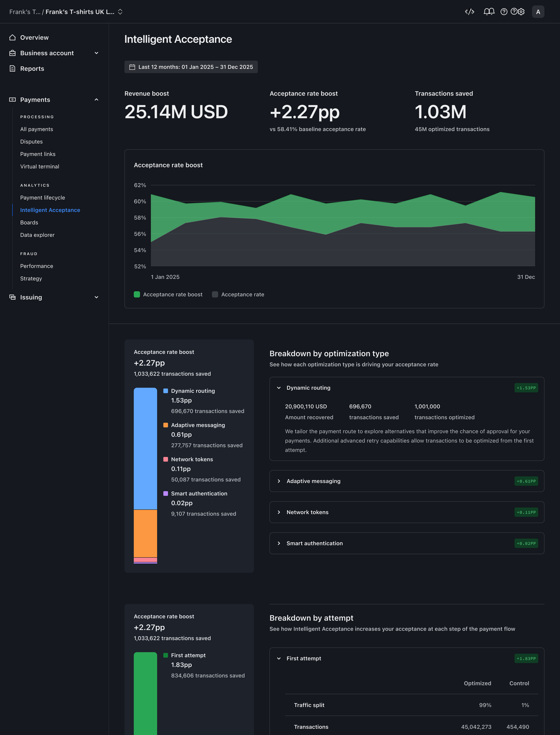Navigate to Payment lifecycle analytics
560x735 pixels.
click(x=43, y=198)
